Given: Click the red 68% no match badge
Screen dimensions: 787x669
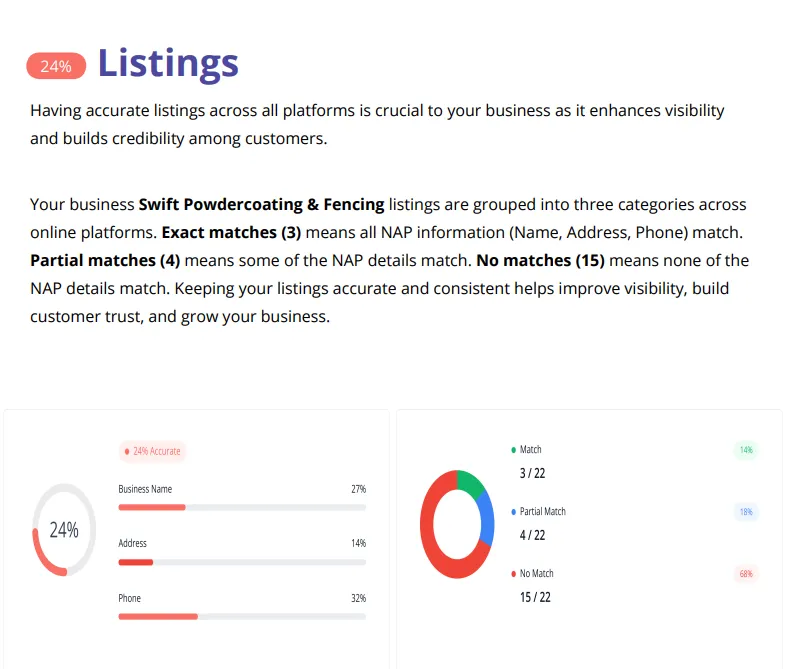Looking at the screenshot, I should coord(746,574).
